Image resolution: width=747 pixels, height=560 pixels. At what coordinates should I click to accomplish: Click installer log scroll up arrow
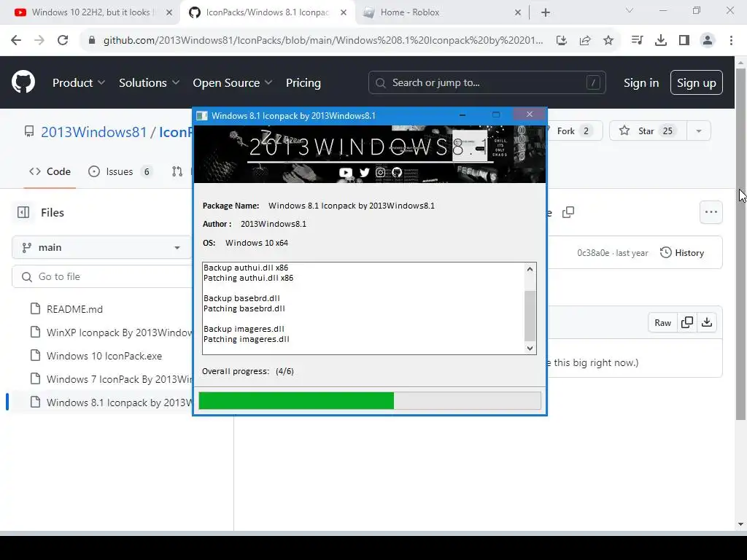click(x=530, y=269)
